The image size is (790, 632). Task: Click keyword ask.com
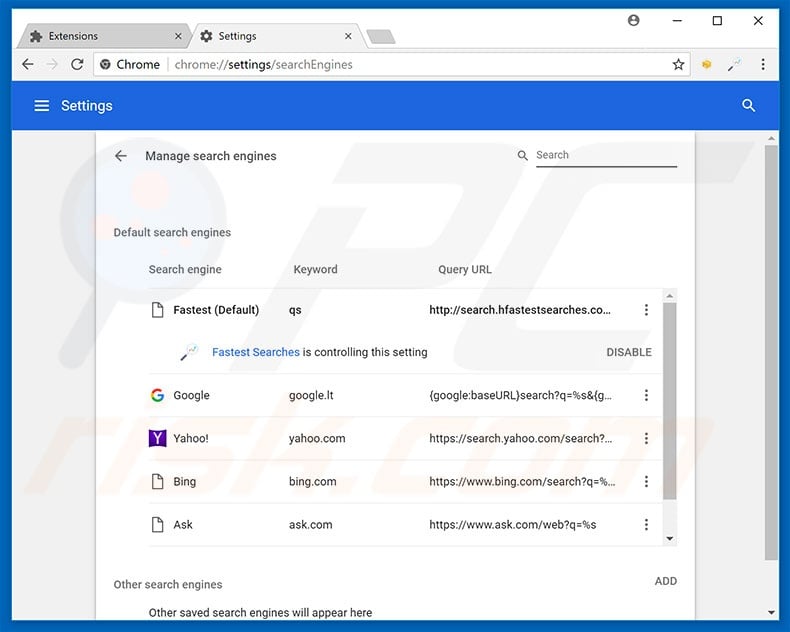(x=310, y=525)
